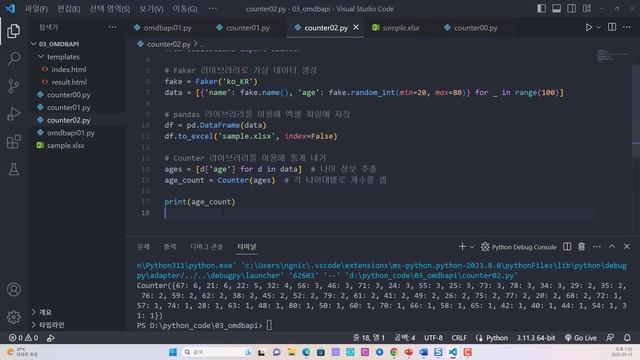640x360 pixels.
Task: Open the Manage gear settings icon
Action: pos(13,317)
